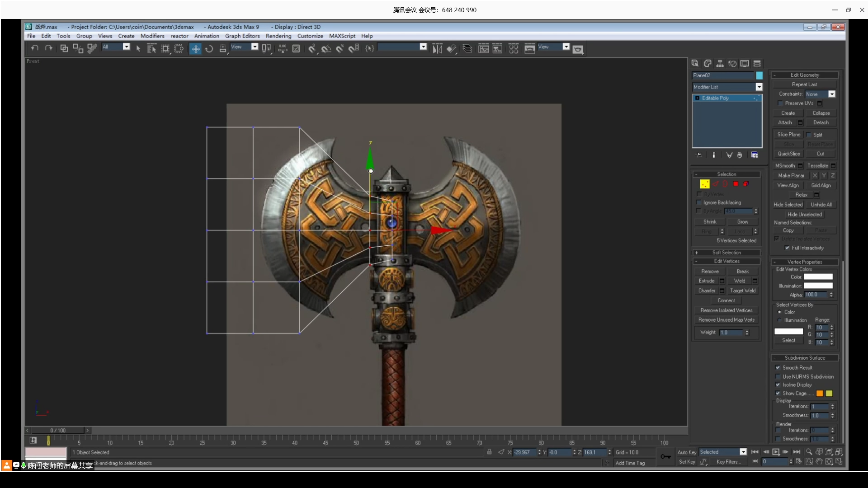868x488 pixels.
Task: Toggle Smooth Result checkbox
Action: [778, 368]
